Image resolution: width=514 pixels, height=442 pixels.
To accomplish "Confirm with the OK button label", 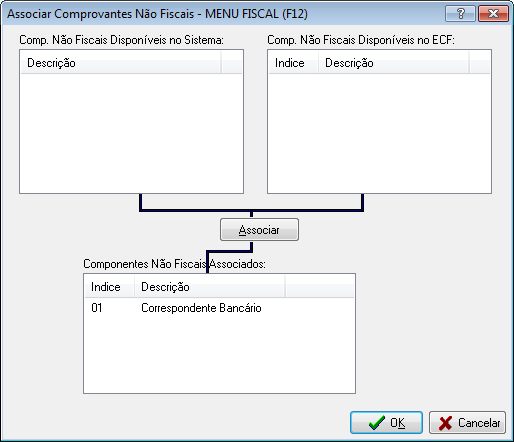I will tap(397, 423).
